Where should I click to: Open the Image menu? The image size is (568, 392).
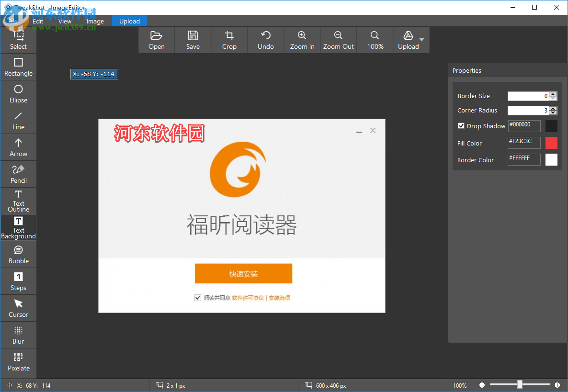[95, 21]
